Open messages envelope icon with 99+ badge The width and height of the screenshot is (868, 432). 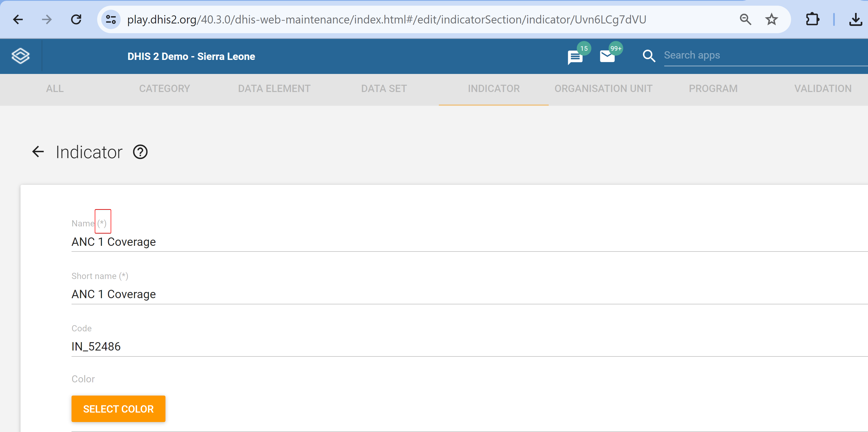(x=607, y=56)
